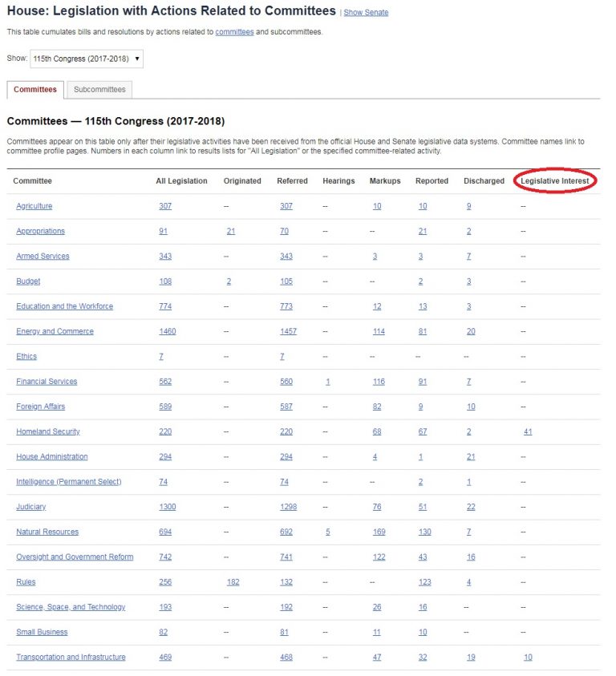Open Financial Services committee page
The width and height of the screenshot is (616, 676).
pos(47,382)
